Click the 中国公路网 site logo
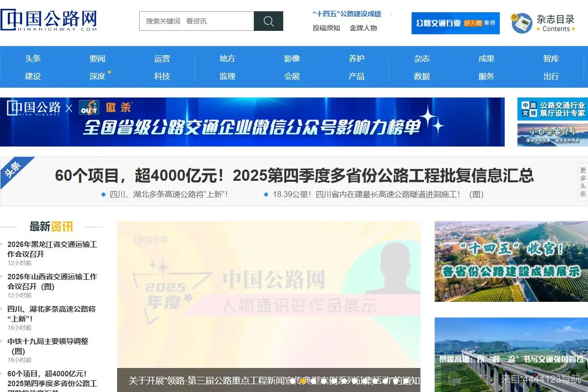This screenshot has height=392, width=588. tap(49, 20)
